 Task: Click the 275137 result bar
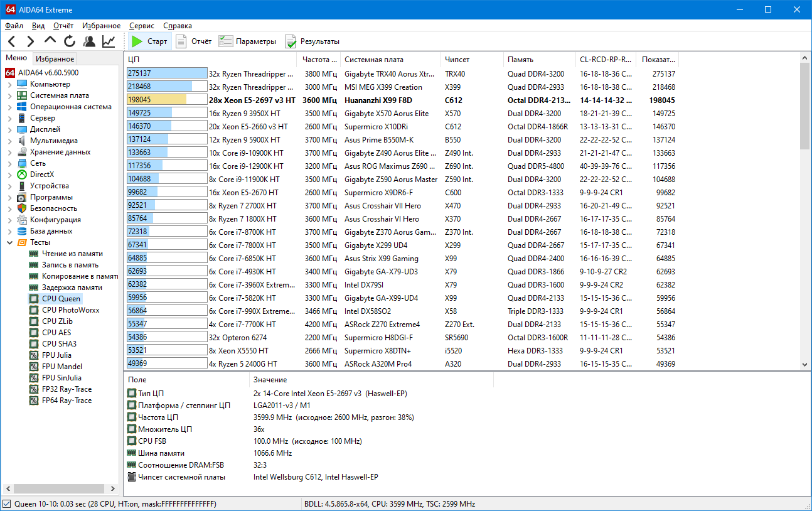click(166, 73)
